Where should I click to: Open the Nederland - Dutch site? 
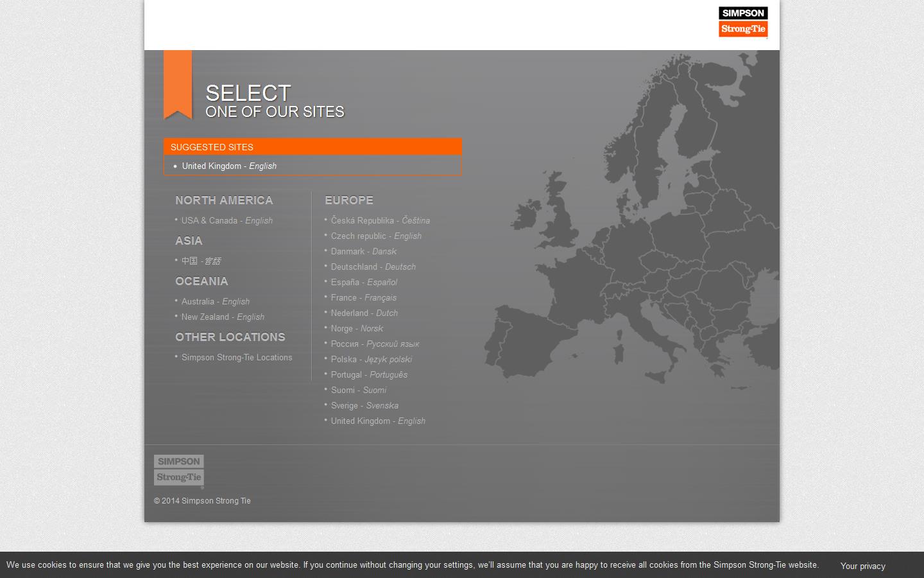(x=364, y=313)
